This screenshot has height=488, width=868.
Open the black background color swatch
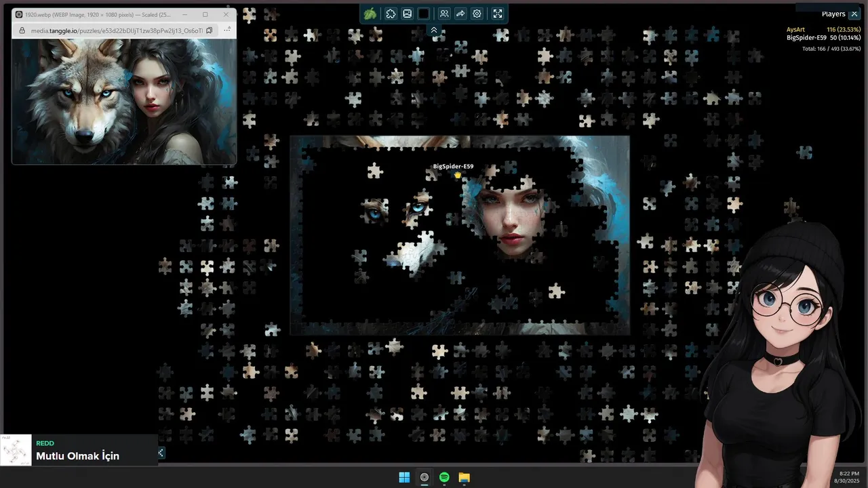click(x=424, y=14)
